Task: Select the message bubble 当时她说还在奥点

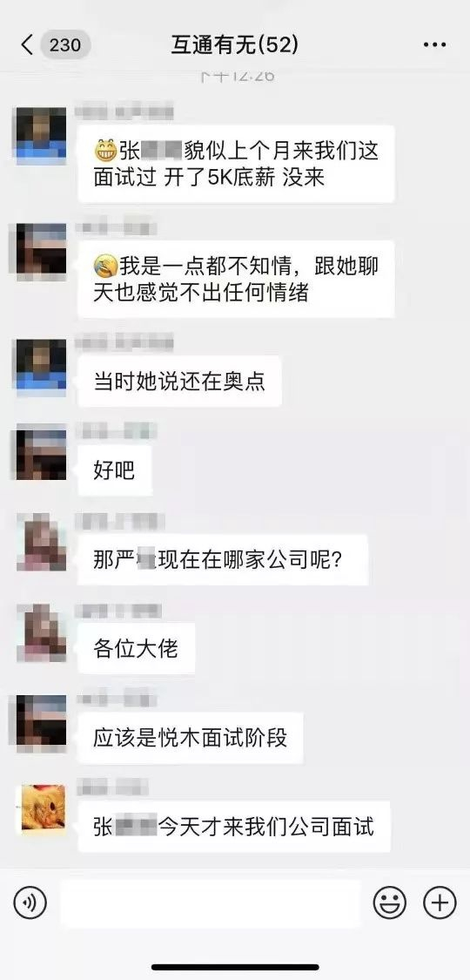Action: coord(179,382)
